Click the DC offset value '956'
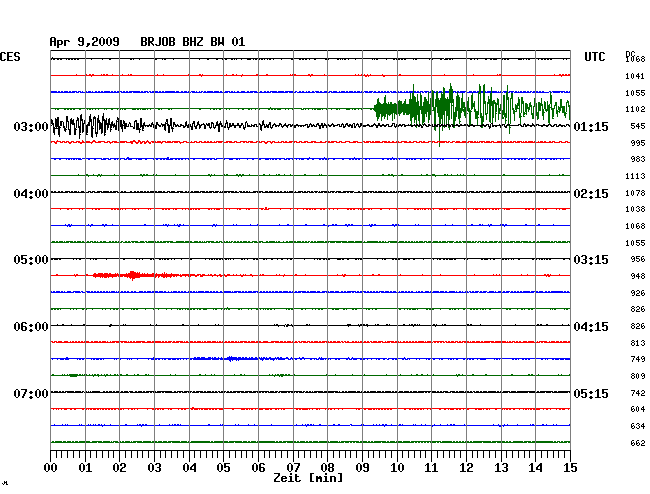Screen dimensions: 650x494 coord(638,259)
